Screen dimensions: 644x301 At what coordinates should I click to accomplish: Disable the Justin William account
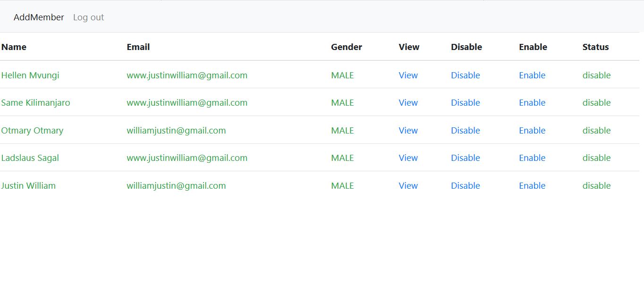(x=465, y=185)
